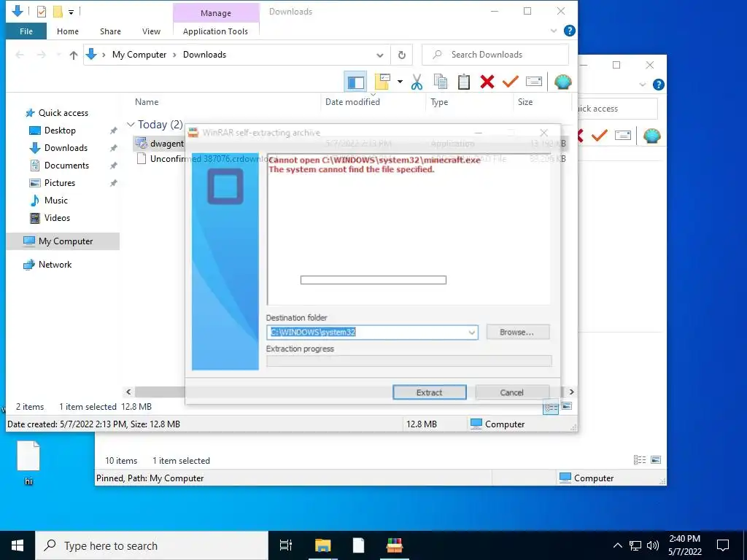Click the Rename card icon in background window
The height and width of the screenshot is (560, 747).
coord(623,136)
